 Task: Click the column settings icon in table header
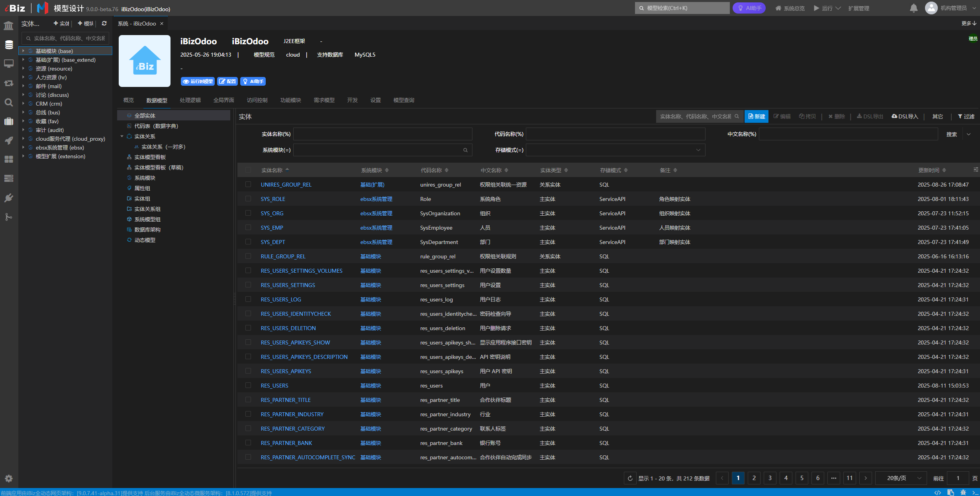(976, 170)
